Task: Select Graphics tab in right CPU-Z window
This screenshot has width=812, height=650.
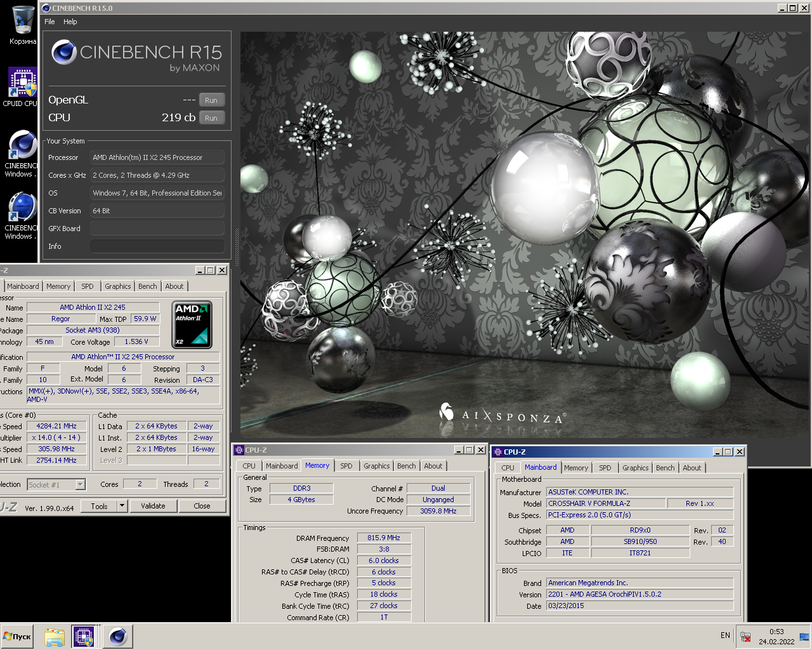Action: click(636, 468)
